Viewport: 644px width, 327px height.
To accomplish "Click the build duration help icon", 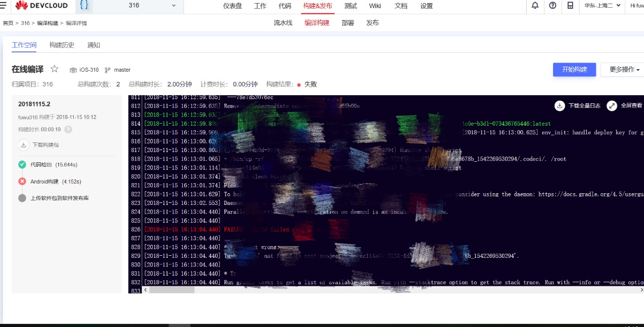I will click(68, 130).
